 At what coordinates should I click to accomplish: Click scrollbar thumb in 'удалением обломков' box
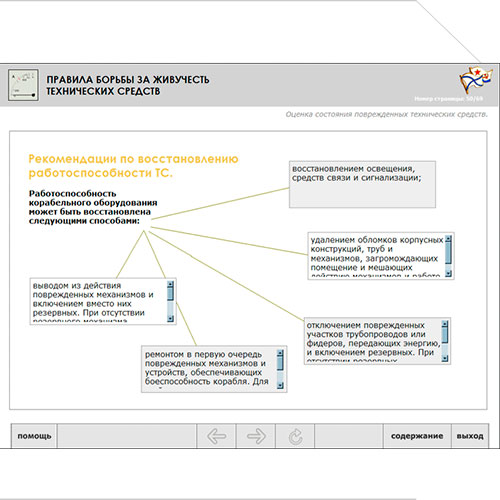click(448, 253)
